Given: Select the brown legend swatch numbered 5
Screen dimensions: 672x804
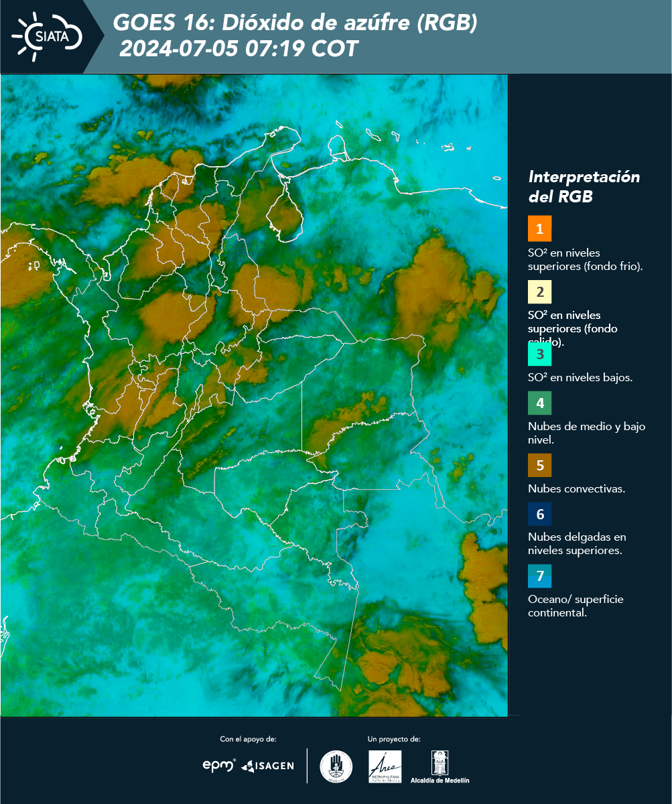Looking at the screenshot, I should coord(539,464).
